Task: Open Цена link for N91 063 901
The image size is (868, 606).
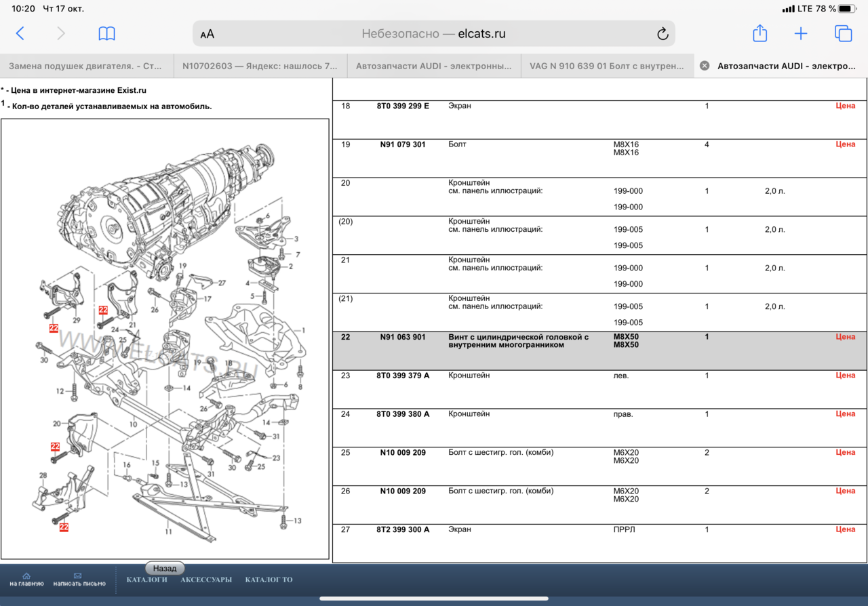Action: [x=846, y=337]
